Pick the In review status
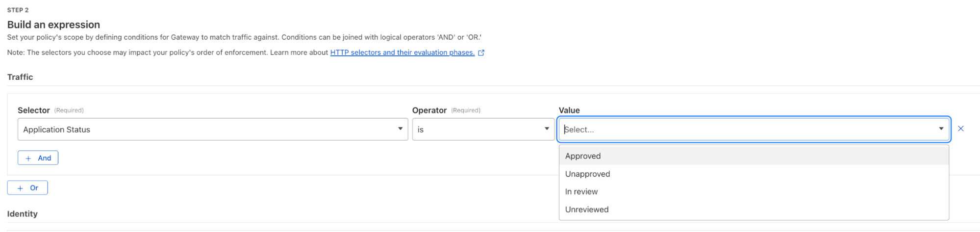Image resolution: width=980 pixels, height=232 pixels. pyautogui.click(x=581, y=191)
